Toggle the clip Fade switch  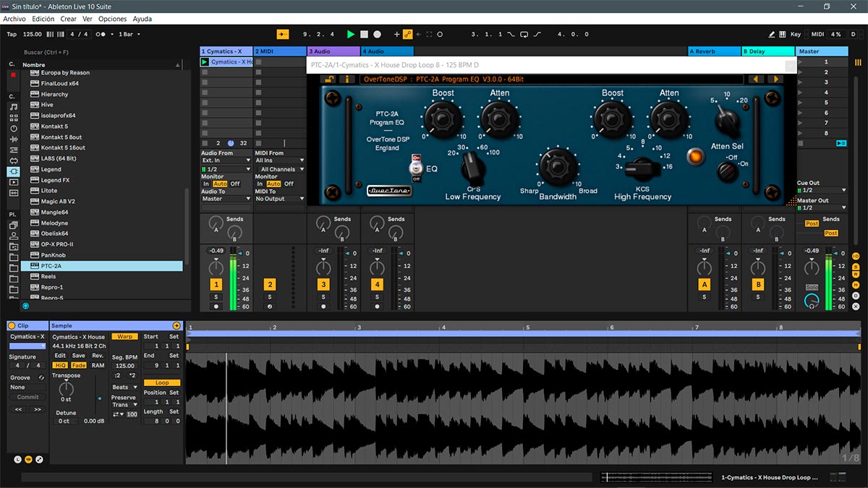(x=79, y=365)
